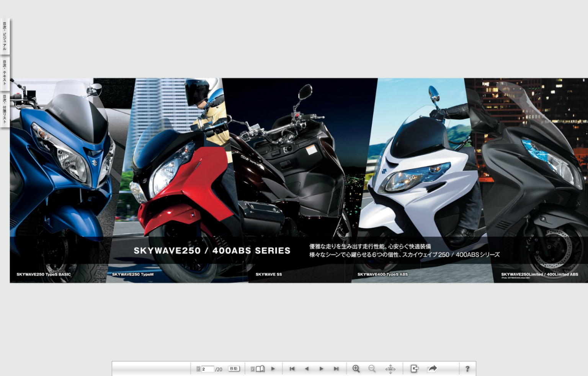The image size is (588, 376).
Task: Click the 優雅な走りを生み出す走行性能 tagline text
Action: coord(370,247)
